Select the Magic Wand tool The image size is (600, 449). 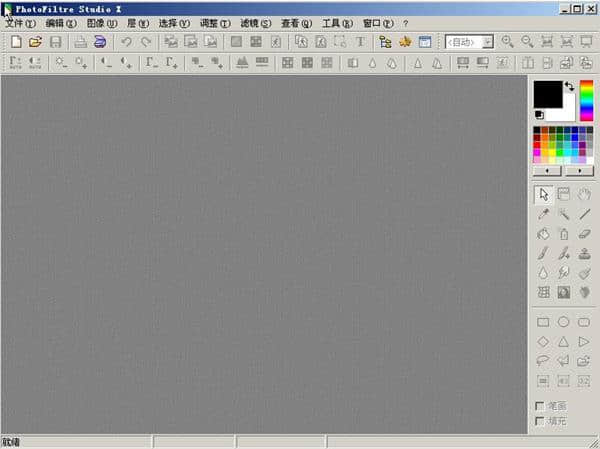tap(564, 213)
